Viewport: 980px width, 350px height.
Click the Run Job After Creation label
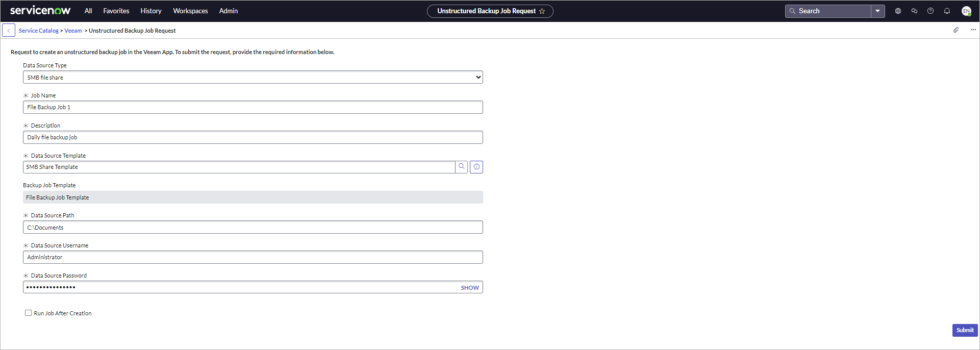pyautogui.click(x=63, y=313)
